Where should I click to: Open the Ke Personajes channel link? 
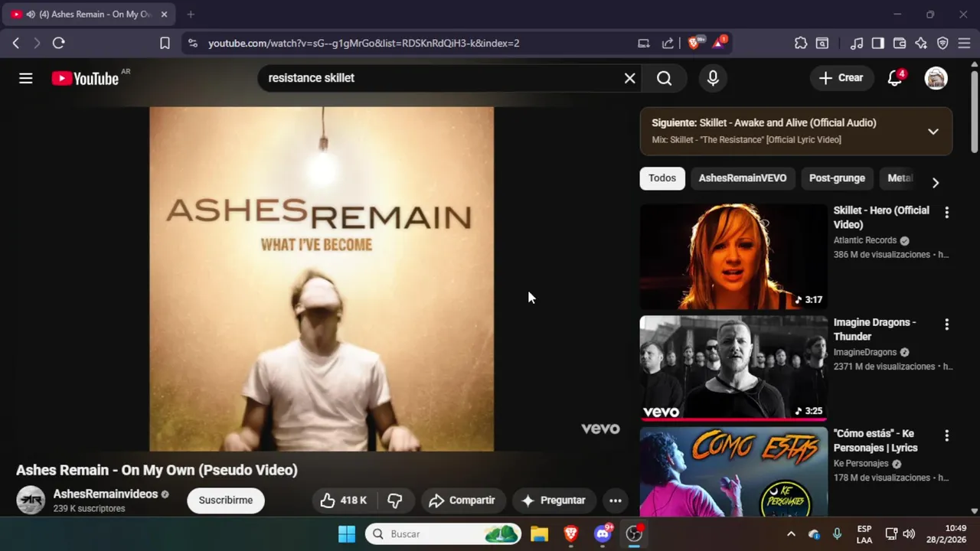861,464
